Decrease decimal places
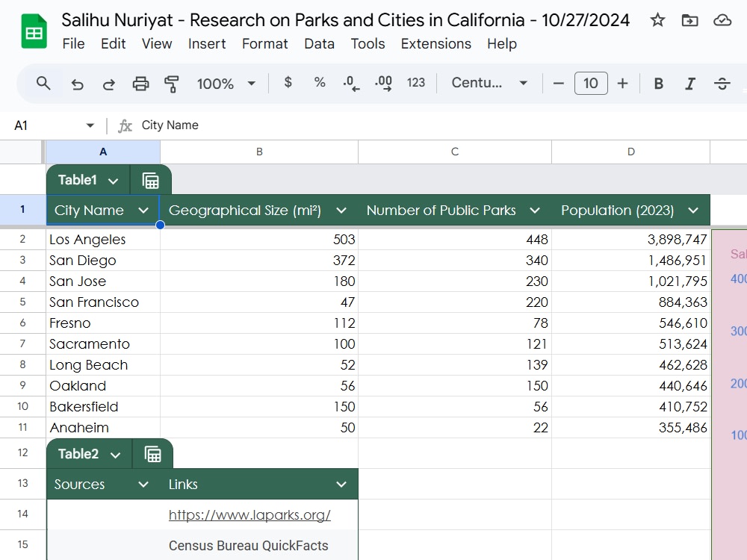The image size is (747, 560). coord(351,84)
